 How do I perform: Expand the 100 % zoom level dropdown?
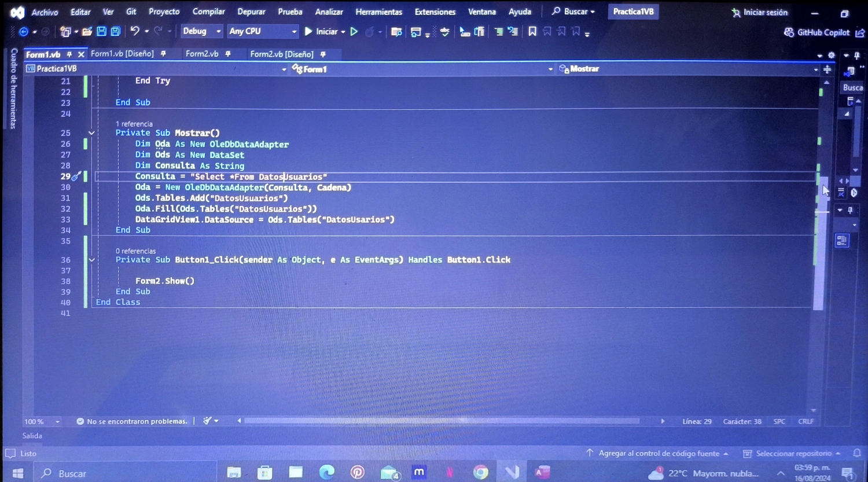(x=57, y=421)
